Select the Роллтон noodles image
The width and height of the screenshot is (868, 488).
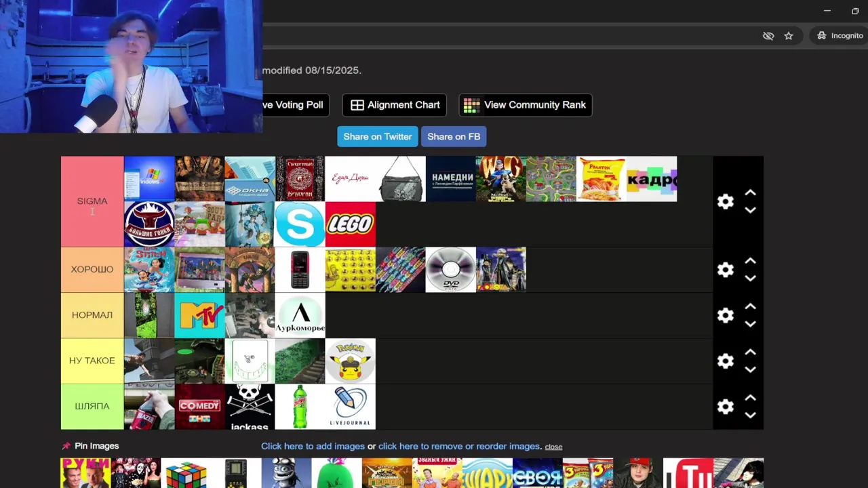pos(601,179)
